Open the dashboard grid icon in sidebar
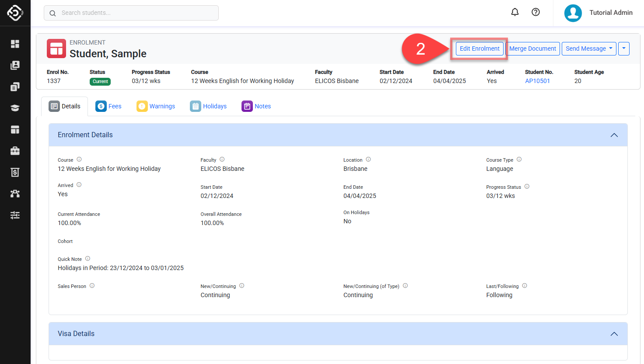 [x=15, y=44]
